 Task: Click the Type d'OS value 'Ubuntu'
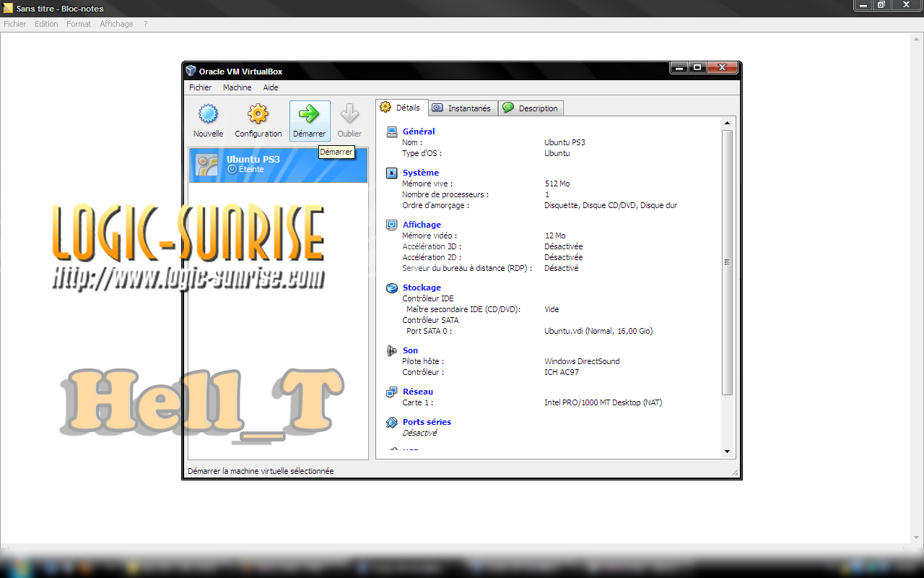pos(557,153)
